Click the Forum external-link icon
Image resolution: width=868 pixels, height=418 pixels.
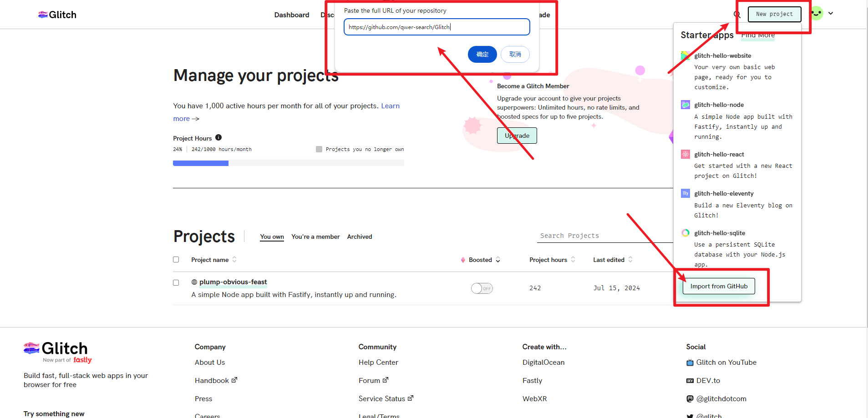pos(386,380)
